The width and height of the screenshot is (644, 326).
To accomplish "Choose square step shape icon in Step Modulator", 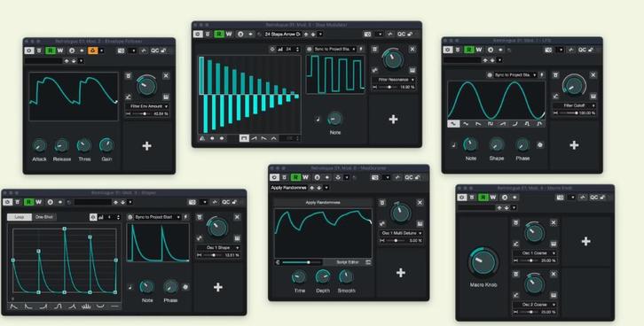I will pos(244,138).
